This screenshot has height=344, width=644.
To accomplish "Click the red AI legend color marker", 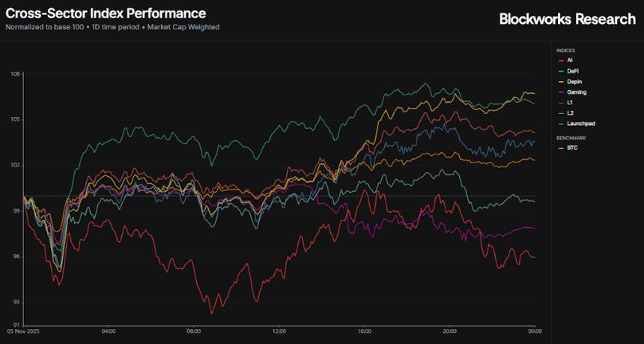I will (560, 60).
